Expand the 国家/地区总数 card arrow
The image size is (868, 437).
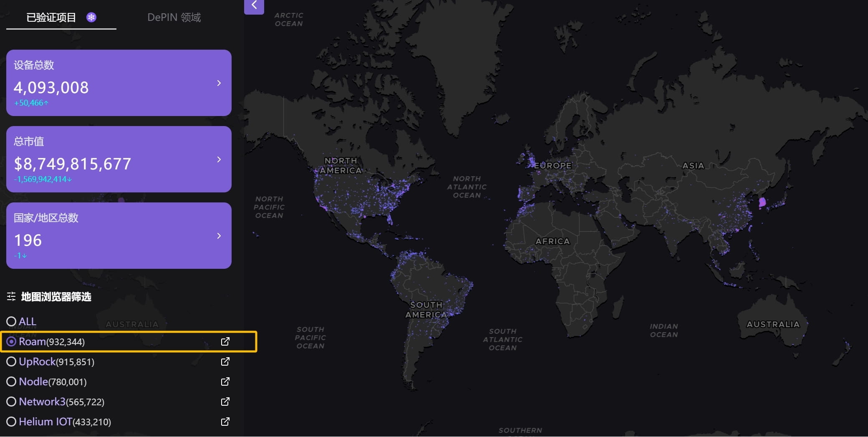(x=219, y=236)
